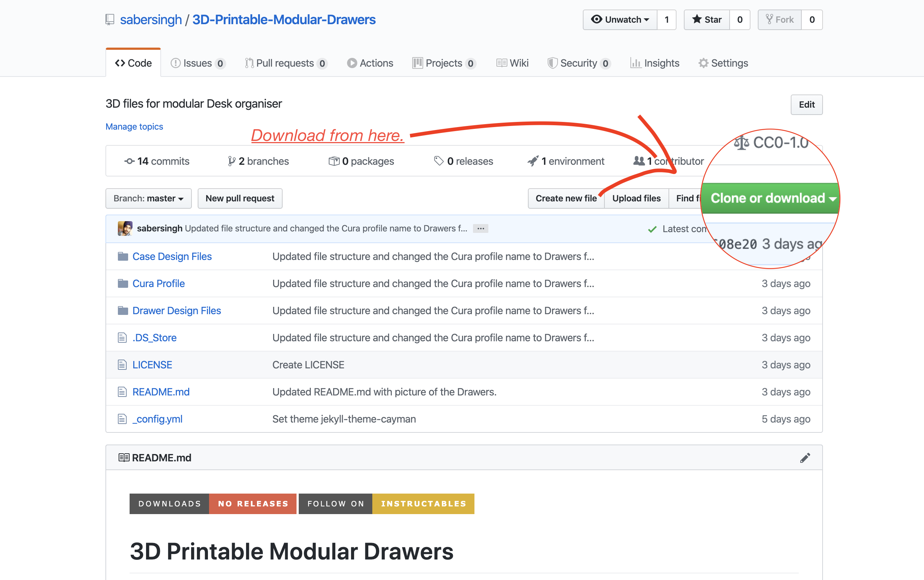The image size is (924, 580).
Task: Click the README.md book icon in the header
Action: pos(123,458)
